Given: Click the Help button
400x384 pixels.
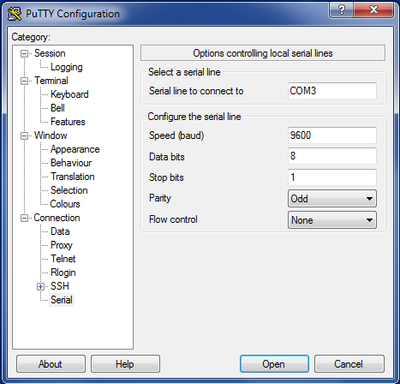Looking at the screenshot, I should click(x=125, y=364).
